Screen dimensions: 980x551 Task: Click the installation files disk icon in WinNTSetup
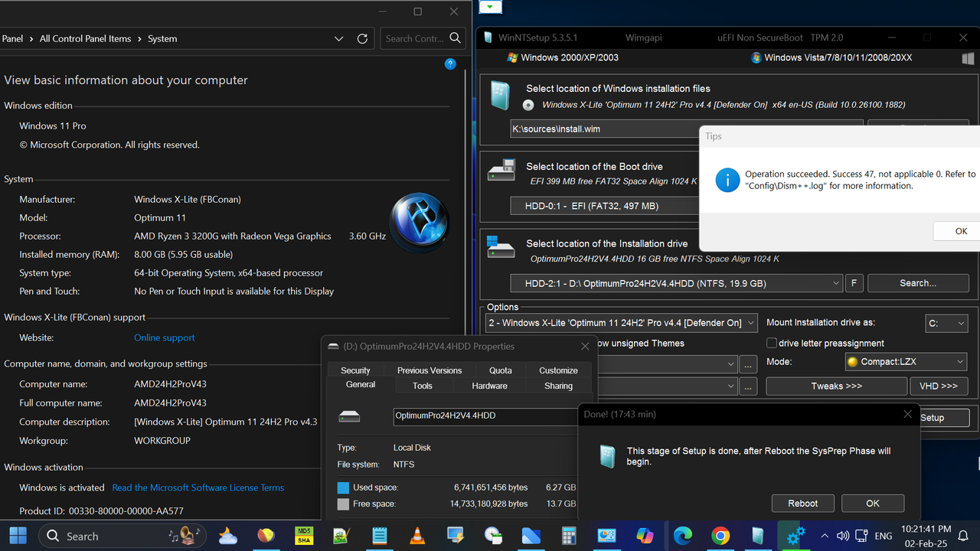click(x=501, y=95)
